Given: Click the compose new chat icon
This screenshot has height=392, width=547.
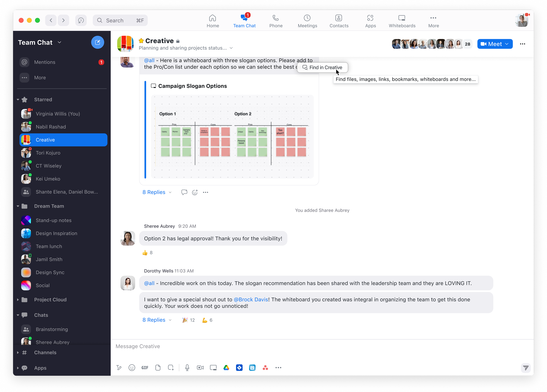Looking at the screenshot, I should pyautogui.click(x=97, y=42).
